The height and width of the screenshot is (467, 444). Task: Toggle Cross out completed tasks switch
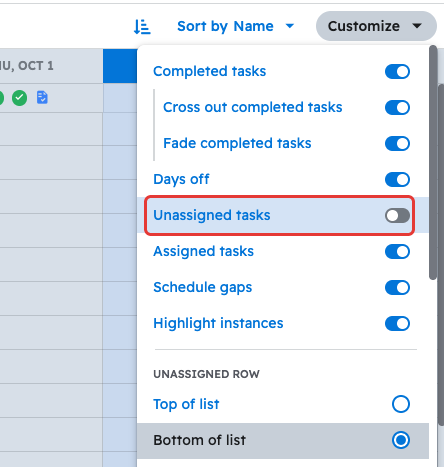397,107
